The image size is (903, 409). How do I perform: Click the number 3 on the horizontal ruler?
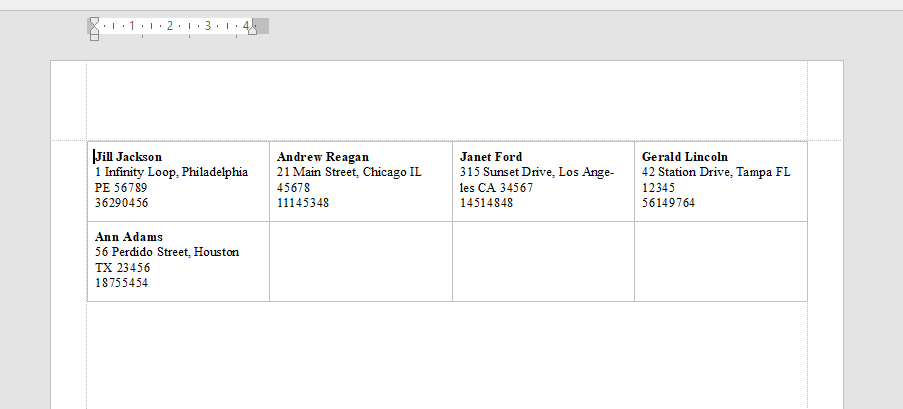click(x=207, y=25)
